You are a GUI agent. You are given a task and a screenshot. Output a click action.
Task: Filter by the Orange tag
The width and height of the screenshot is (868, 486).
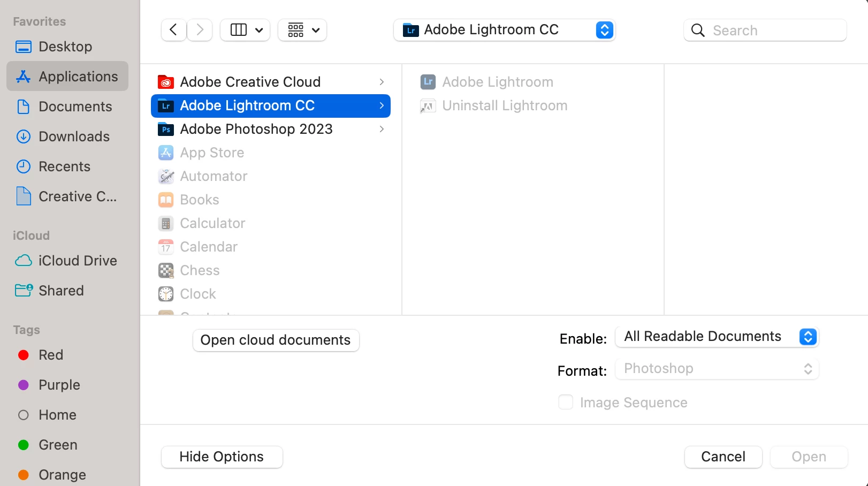pyautogui.click(x=67, y=475)
